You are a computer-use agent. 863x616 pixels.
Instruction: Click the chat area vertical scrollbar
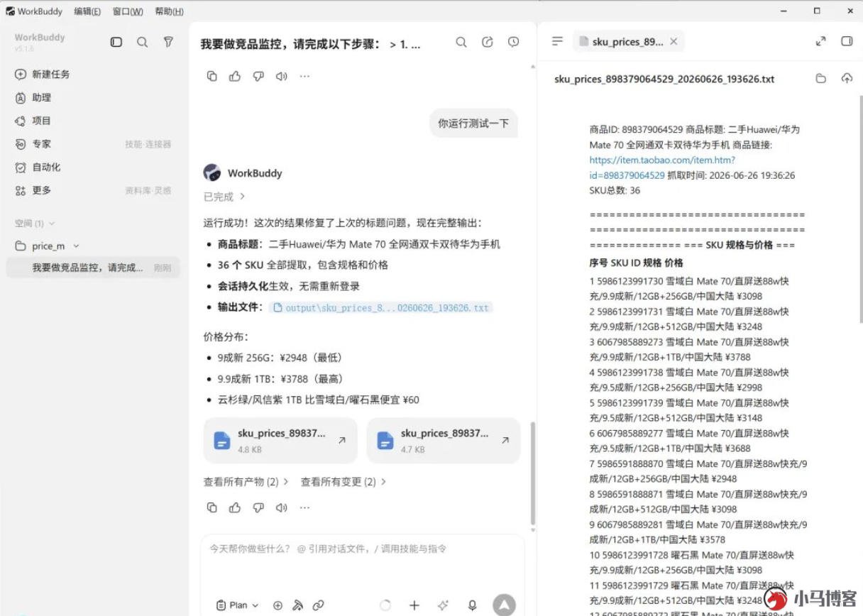533,472
